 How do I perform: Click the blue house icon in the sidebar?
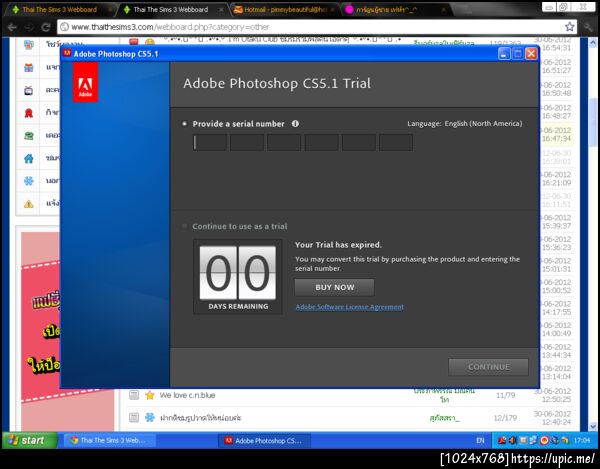point(29,158)
